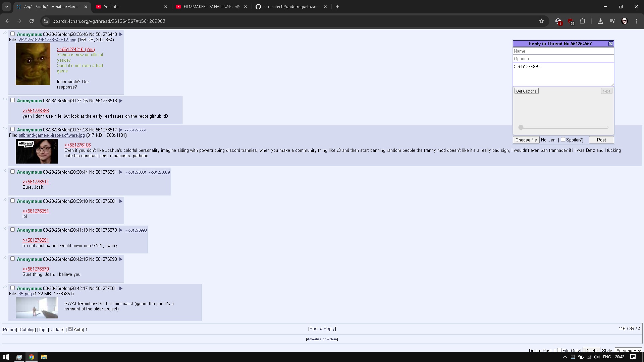644x362 pixels.
Task: Open the media control toolbar icon
Action: tap(612, 21)
